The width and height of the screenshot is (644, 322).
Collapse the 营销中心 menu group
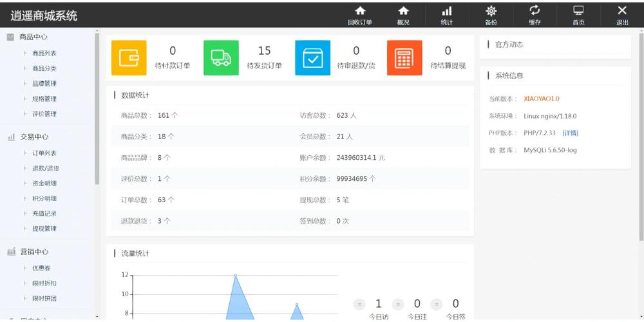point(35,252)
